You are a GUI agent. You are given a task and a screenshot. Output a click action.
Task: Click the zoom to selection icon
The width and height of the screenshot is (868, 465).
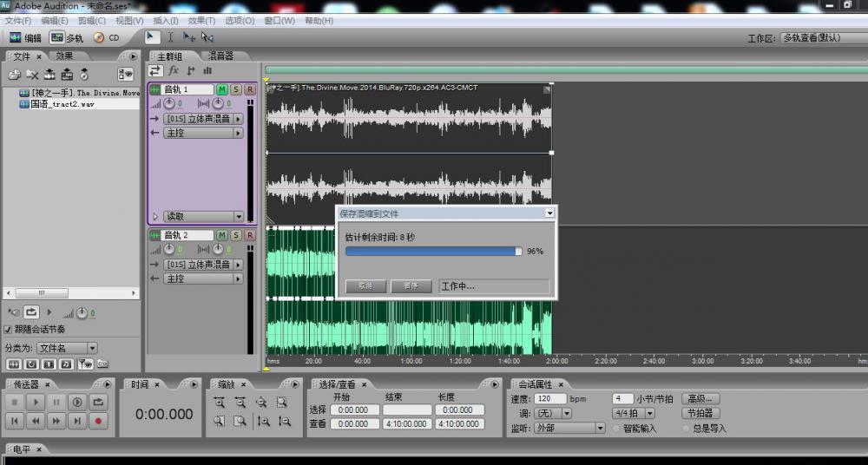(282, 403)
